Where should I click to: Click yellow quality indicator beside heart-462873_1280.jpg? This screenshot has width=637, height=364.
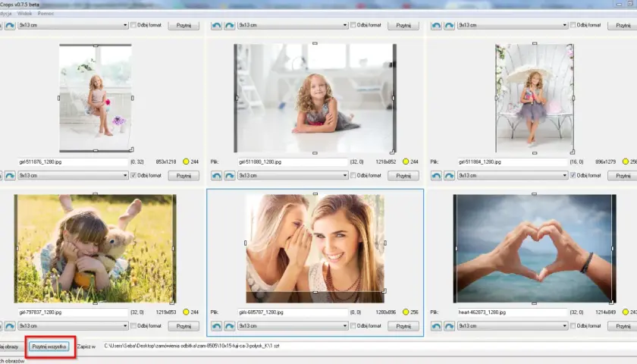pyautogui.click(x=626, y=312)
